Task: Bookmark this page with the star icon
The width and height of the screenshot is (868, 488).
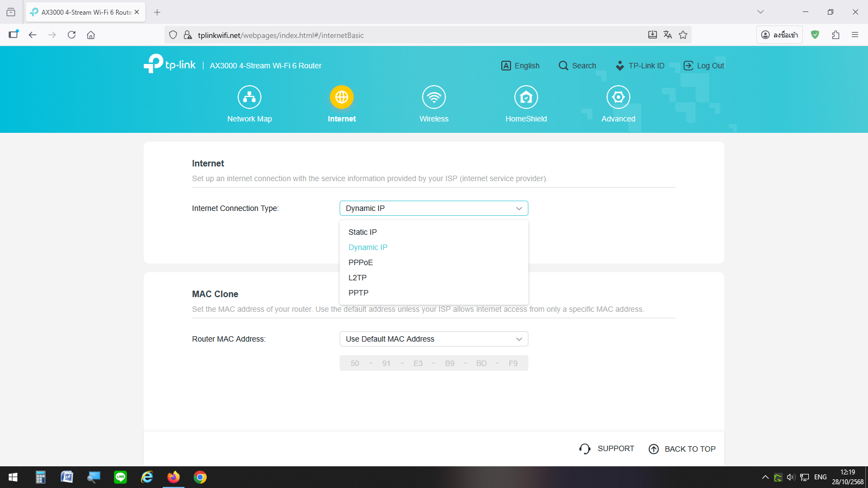Action: 683,35
